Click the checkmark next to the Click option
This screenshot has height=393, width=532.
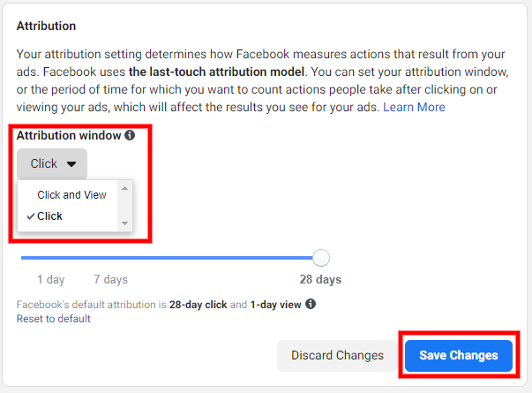30,215
